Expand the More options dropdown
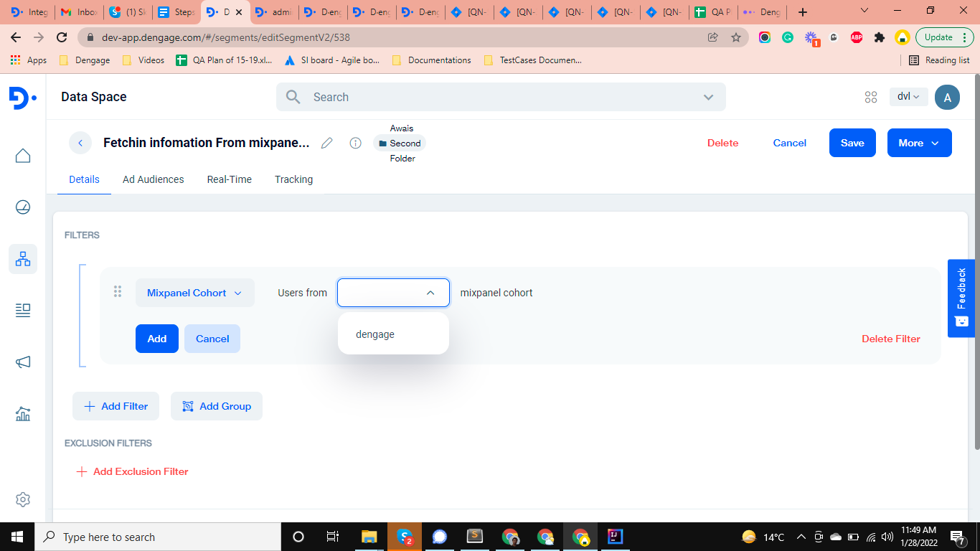This screenshot has width=980, height=551. pyautogui.click(x=919, y=143)
